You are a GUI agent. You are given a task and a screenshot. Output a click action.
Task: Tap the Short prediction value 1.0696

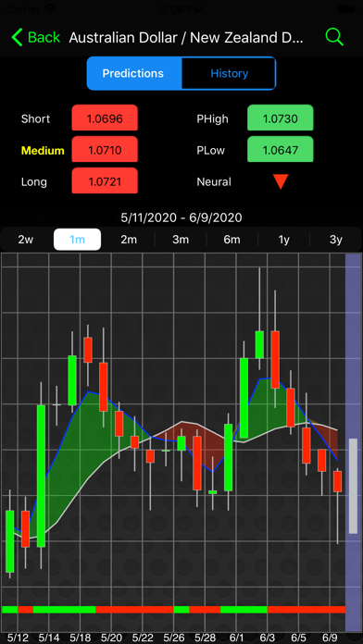105,118
